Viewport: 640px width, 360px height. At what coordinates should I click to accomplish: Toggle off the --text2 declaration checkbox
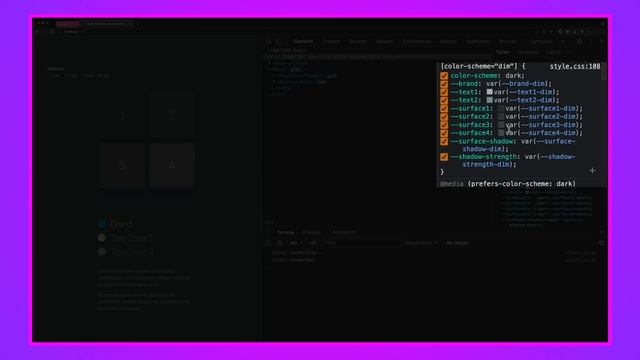click(444, 100)
